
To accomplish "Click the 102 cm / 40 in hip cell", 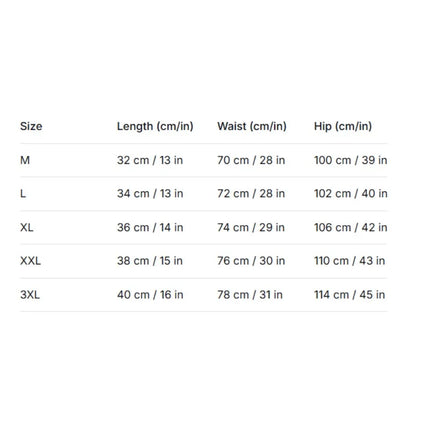I will point(351,194).
